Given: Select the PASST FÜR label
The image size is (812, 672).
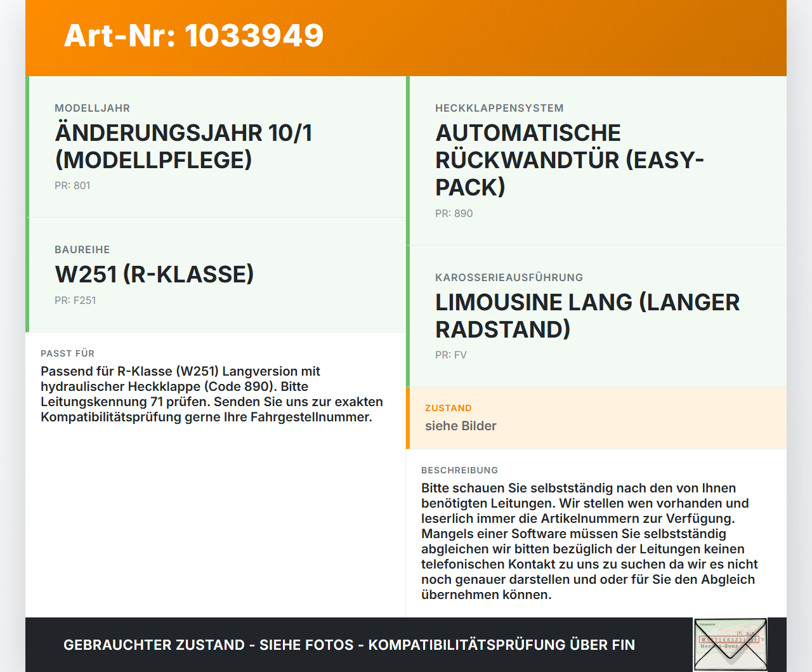Looking at the screenshot, I should (x=67, y=354).
